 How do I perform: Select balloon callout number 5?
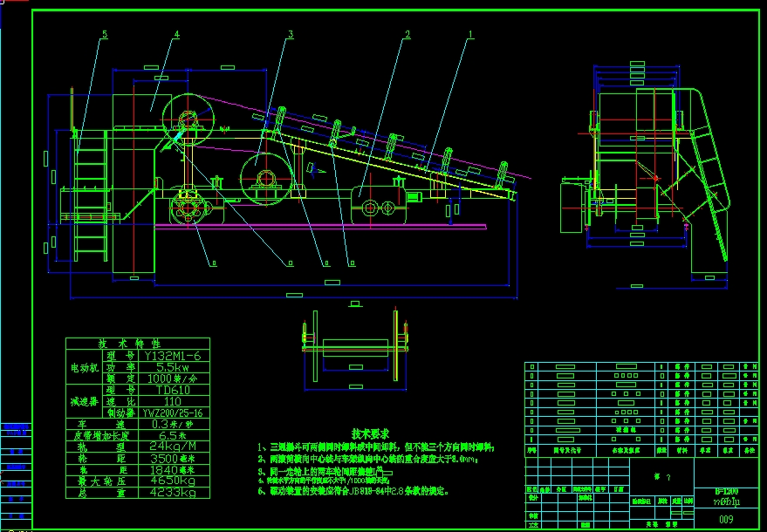point(105,36)
